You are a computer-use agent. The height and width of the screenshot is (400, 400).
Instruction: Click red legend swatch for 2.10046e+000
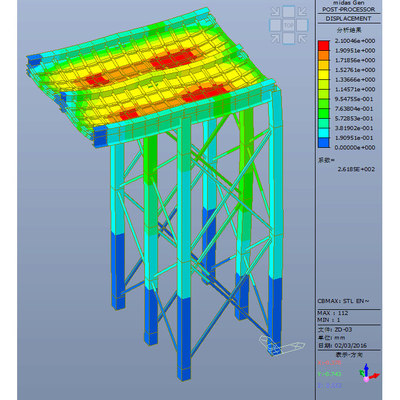click(323, 46)
